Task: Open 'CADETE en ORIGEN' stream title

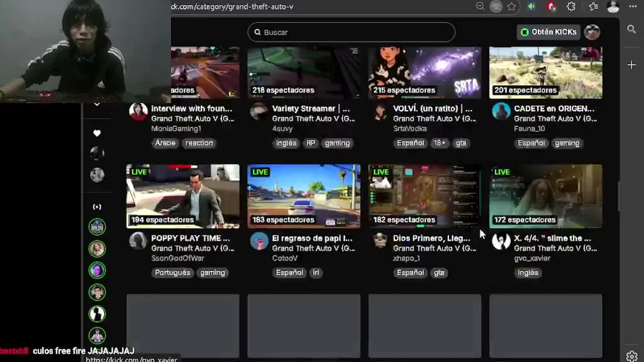Action: click(x=554, y=108)
